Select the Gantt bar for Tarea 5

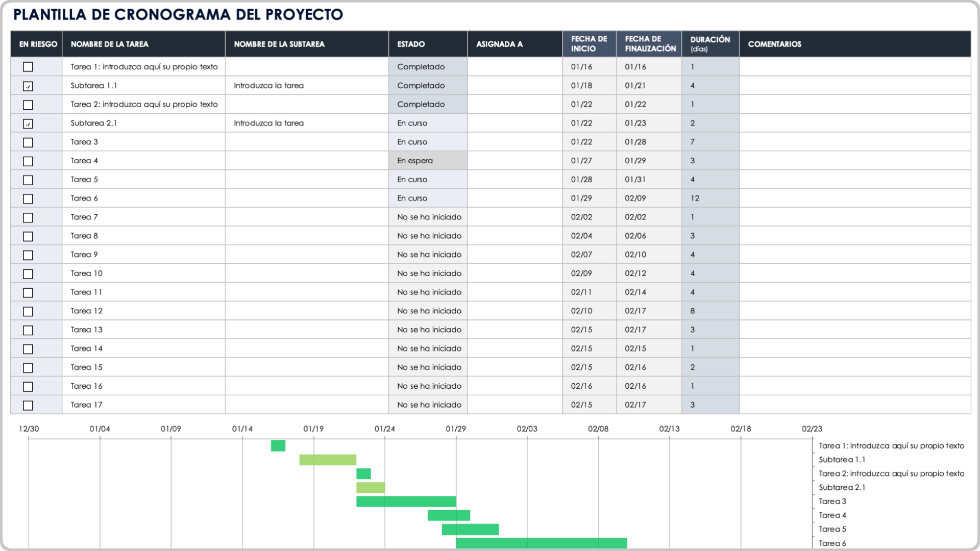470,530
